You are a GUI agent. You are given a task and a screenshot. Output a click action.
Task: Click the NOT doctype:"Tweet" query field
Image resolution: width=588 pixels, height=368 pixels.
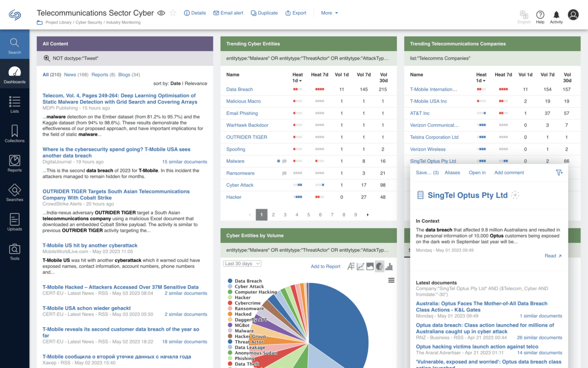pyautogui.click(x=124, y=58)
